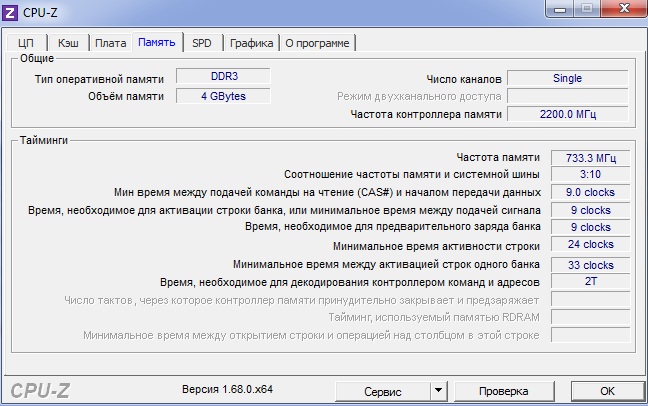Click the Частота контроллера памяти label
Screen dimensions: 648x406
tap(426, 114)
